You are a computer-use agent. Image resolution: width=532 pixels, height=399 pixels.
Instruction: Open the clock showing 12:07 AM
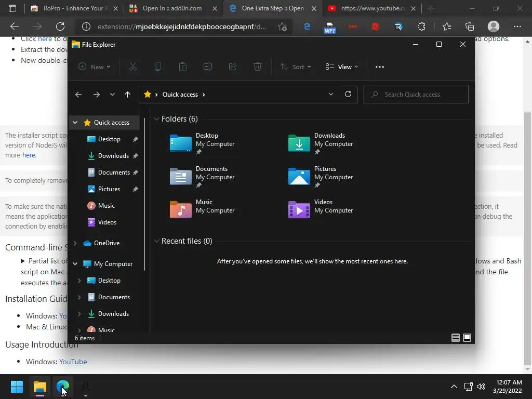point(507,387)
